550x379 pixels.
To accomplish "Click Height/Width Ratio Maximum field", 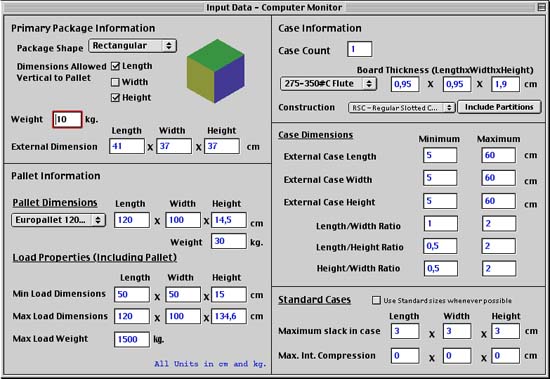I will point(498,268).
